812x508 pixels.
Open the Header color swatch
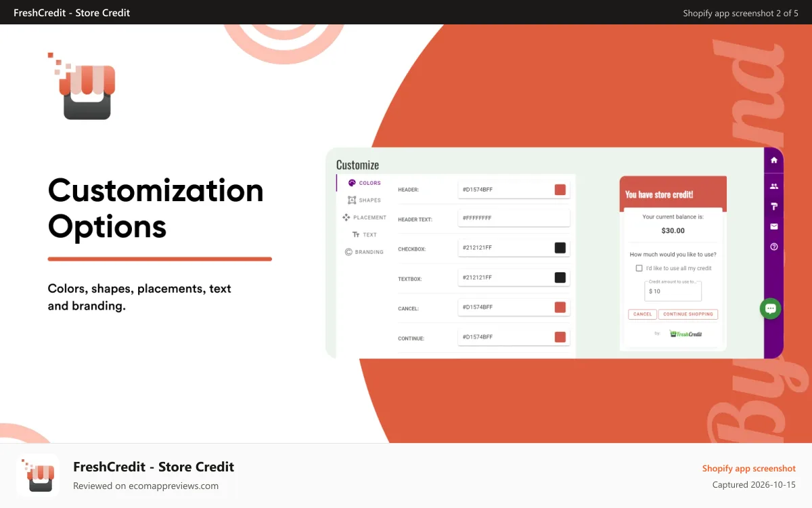(560, 190)
